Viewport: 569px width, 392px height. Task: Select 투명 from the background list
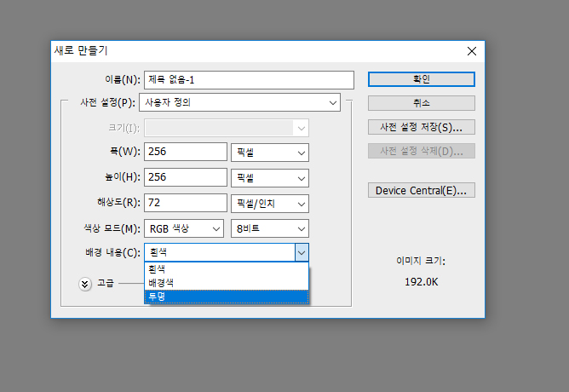tap(227, 297)
